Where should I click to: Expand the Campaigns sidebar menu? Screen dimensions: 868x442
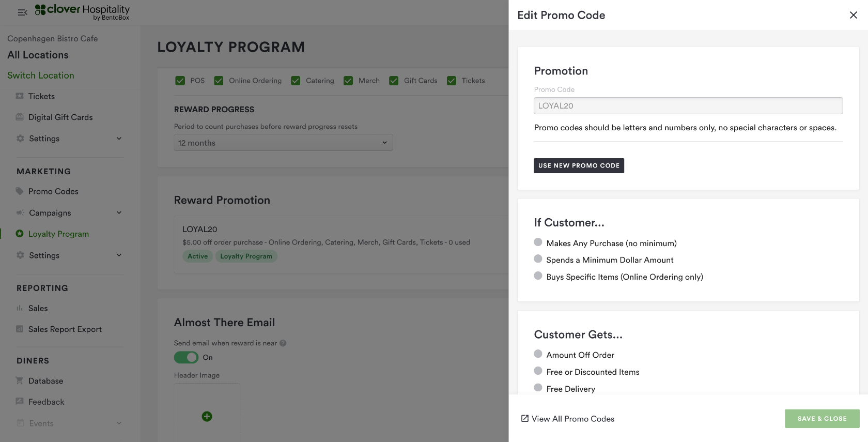pyautogui.click(x=119, y=213)
